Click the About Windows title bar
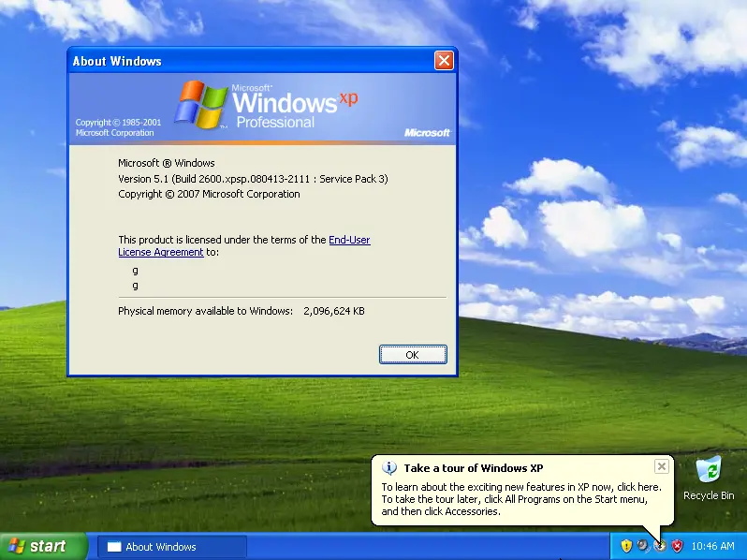747x560 pixels. (x=250, y=61)
